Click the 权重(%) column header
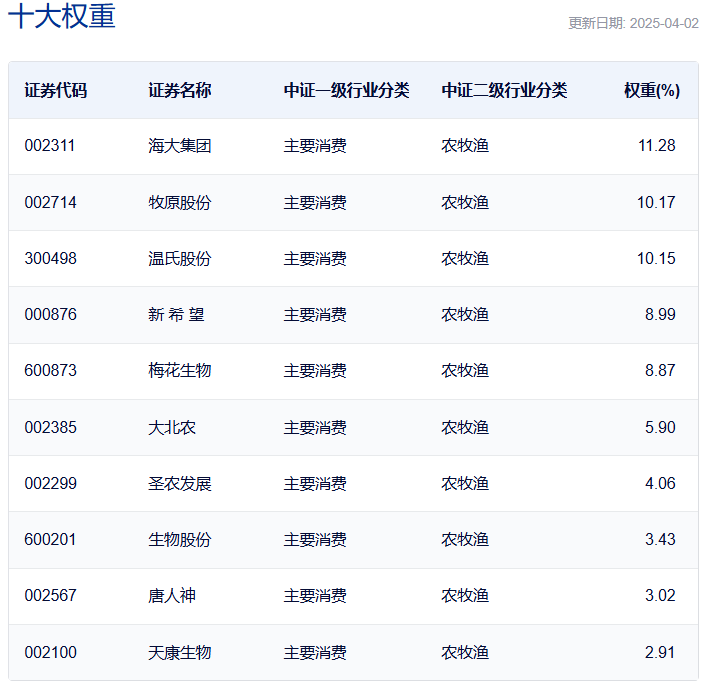Viewport: 712px width, 687px height. click(x=652, y=90)
